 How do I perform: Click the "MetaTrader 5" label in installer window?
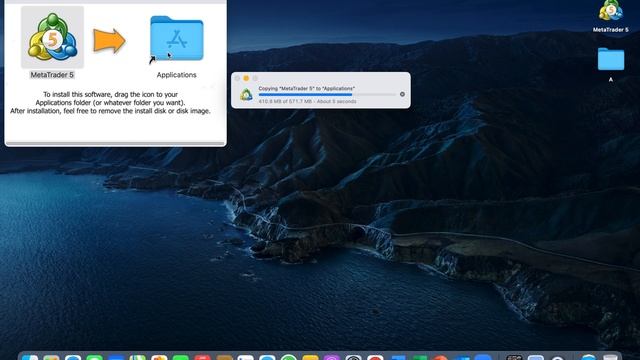coord(52,75)
